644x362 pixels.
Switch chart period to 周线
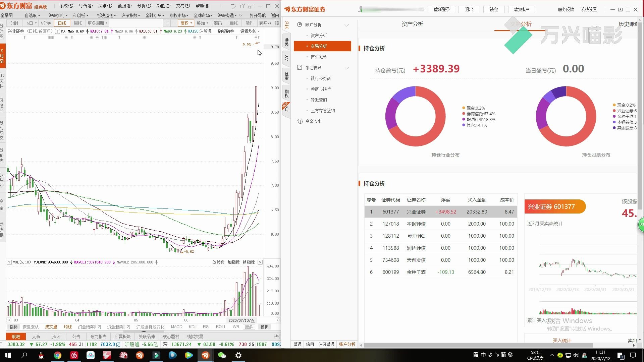tap(78, 23)
